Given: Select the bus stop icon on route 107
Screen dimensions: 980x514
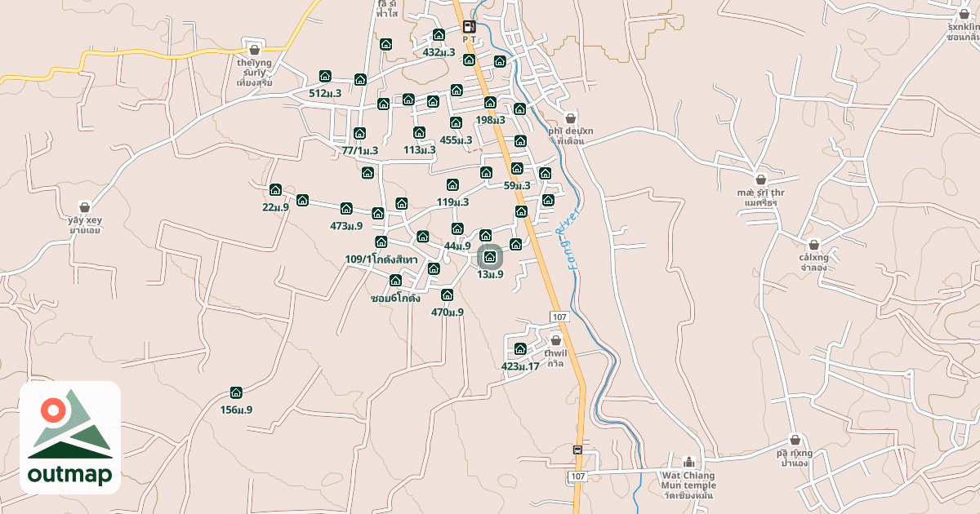Looking at the screenshot, I should click(577, 450).
